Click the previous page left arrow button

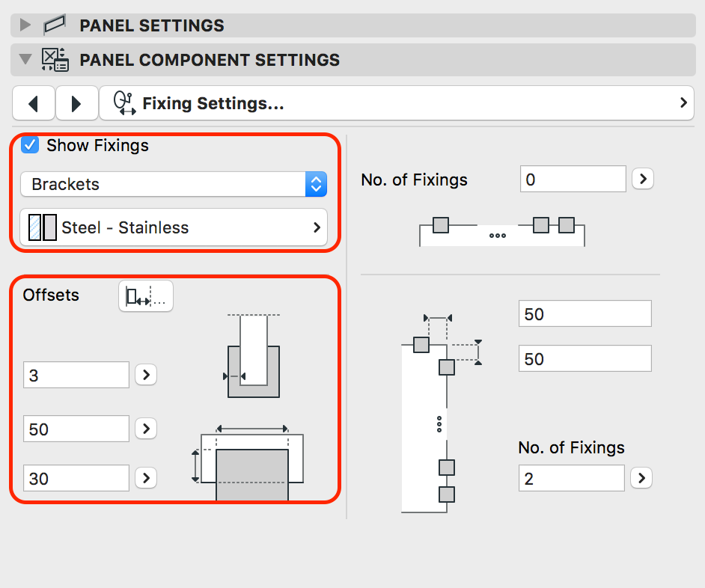coord(33,104)
